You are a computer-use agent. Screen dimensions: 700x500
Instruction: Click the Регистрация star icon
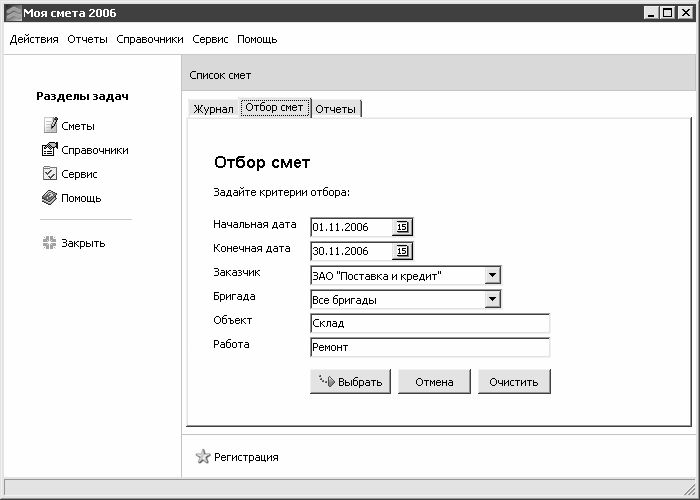pos(203,457)
